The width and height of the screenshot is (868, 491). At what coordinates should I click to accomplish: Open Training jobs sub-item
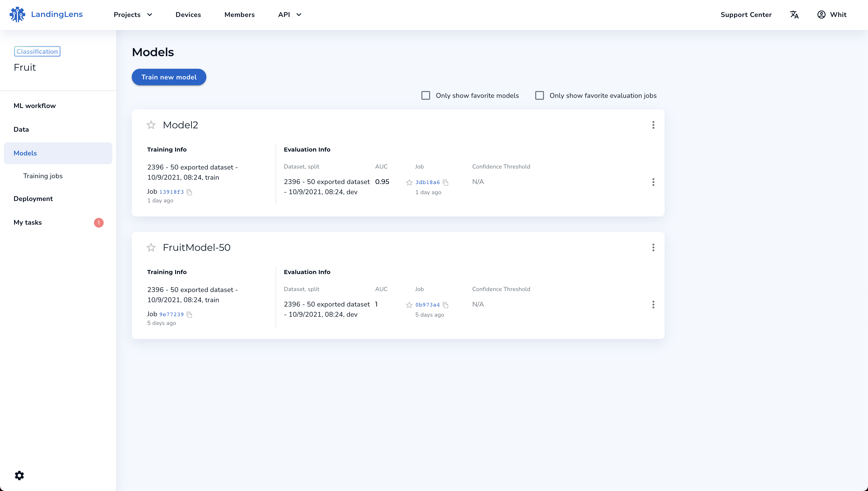(x=43, y=176)
